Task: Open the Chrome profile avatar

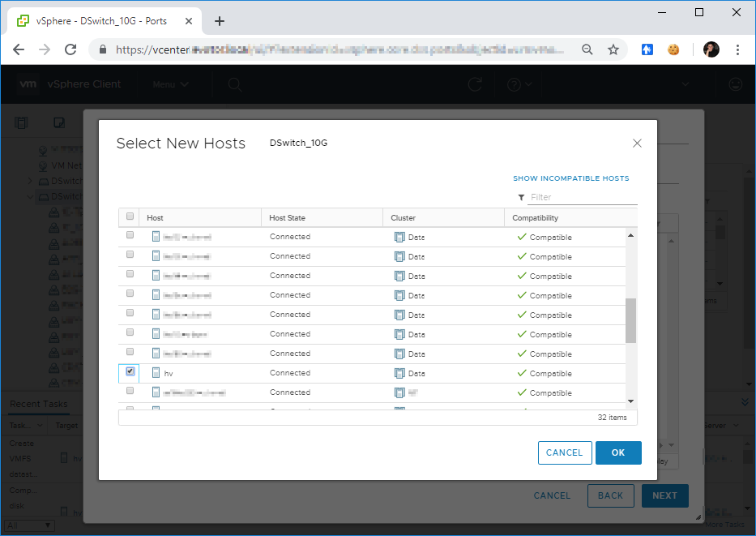Action: [711, 49]
